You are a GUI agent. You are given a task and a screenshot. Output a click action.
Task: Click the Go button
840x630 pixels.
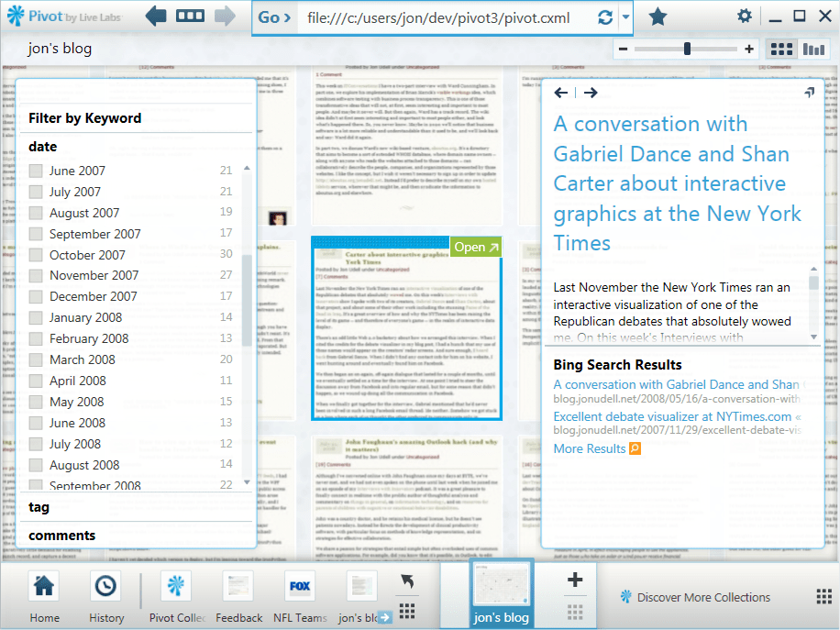click(x=274, y=17)
